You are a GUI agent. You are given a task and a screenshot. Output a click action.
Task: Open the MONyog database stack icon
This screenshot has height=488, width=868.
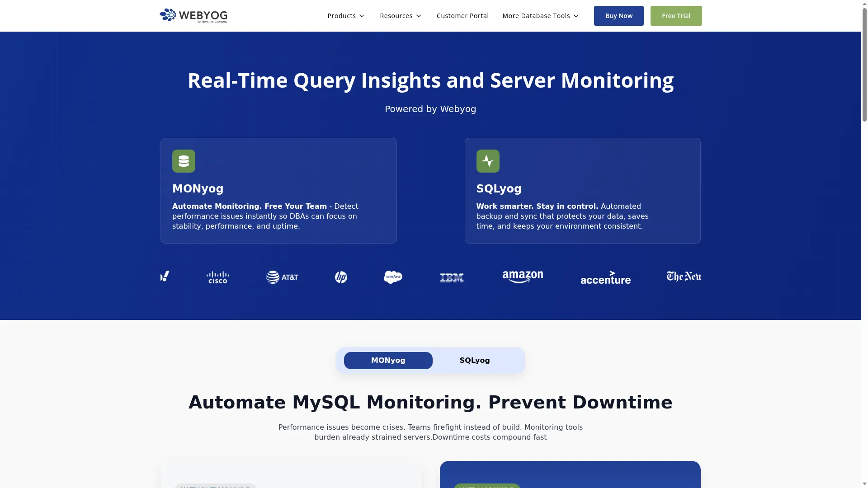(184, 161)
